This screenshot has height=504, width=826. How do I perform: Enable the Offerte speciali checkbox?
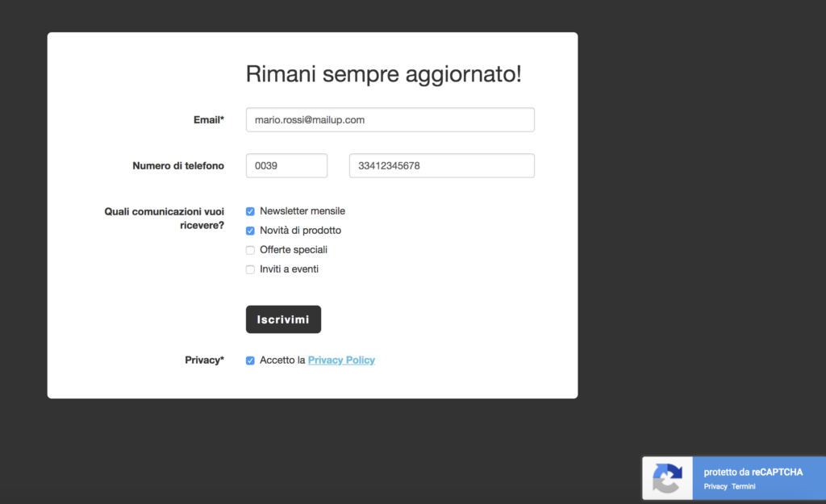(x=250, y=250)
